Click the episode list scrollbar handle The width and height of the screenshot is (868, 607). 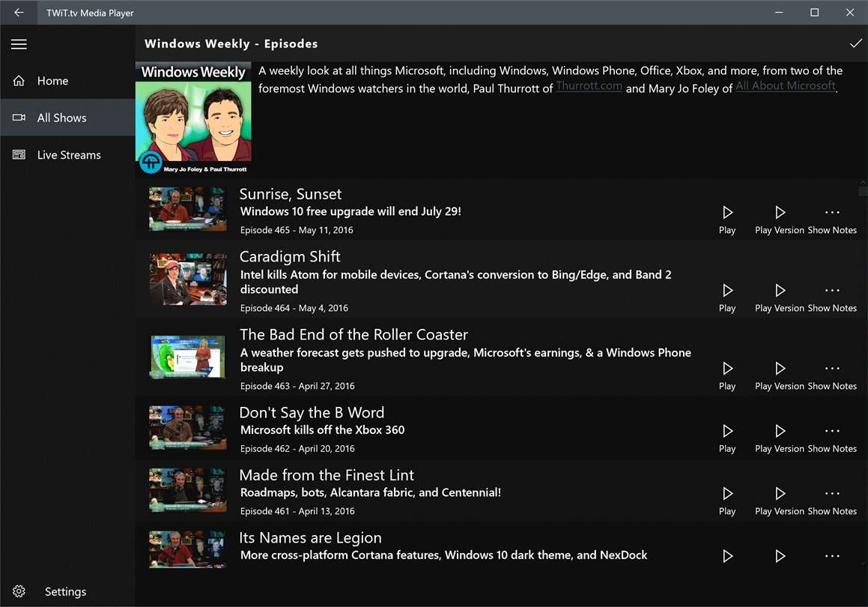click(x=863, y=191)
